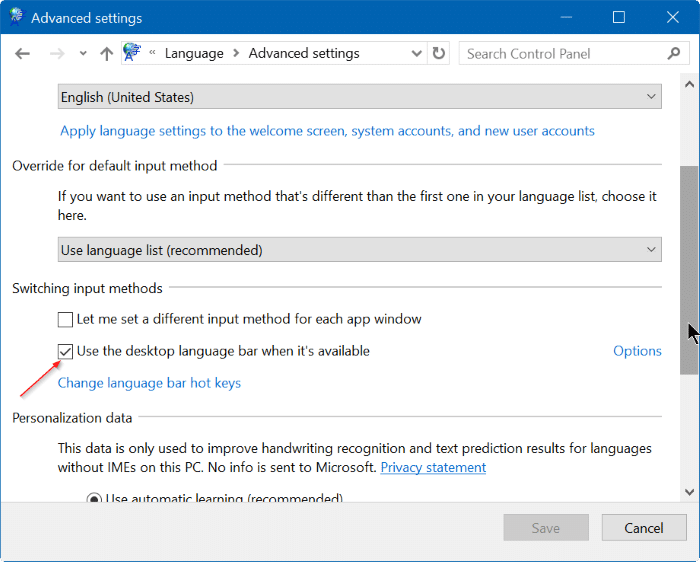Close the Advanced settings window
The height and width of the screenshot is (562, 700).
pyautogui.click(x=672, y=17)
